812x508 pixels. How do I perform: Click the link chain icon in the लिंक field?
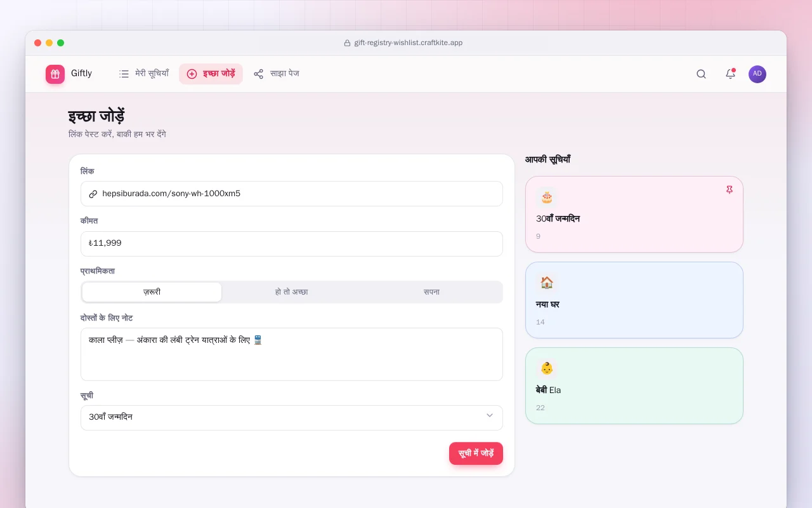click(x=93, y=194)
